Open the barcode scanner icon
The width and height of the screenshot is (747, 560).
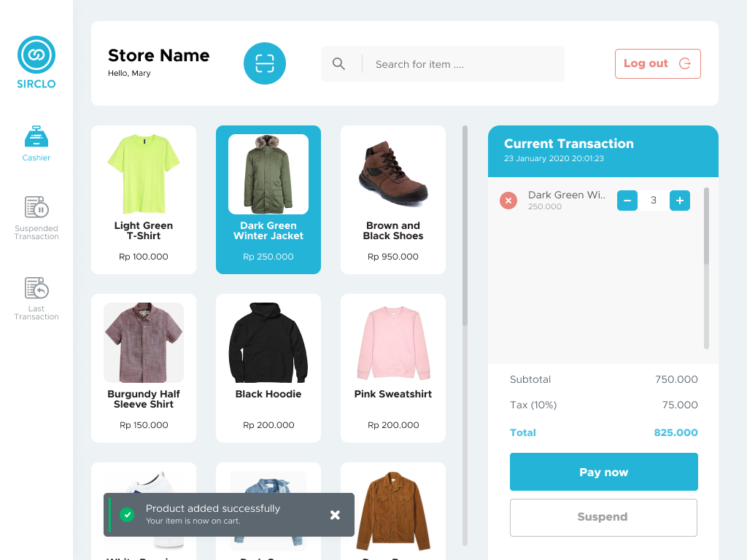coord(264,63)
